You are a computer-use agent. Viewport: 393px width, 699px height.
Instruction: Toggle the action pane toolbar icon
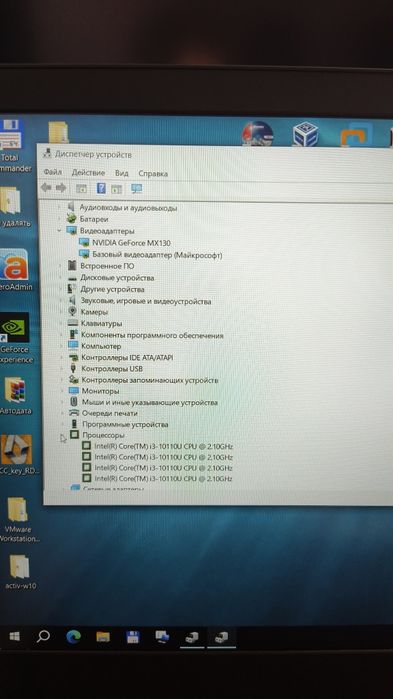(x=116, y=189)
